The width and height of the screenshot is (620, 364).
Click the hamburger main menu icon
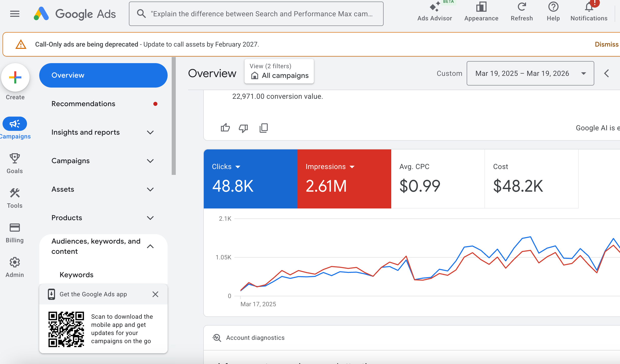(15, 14)
